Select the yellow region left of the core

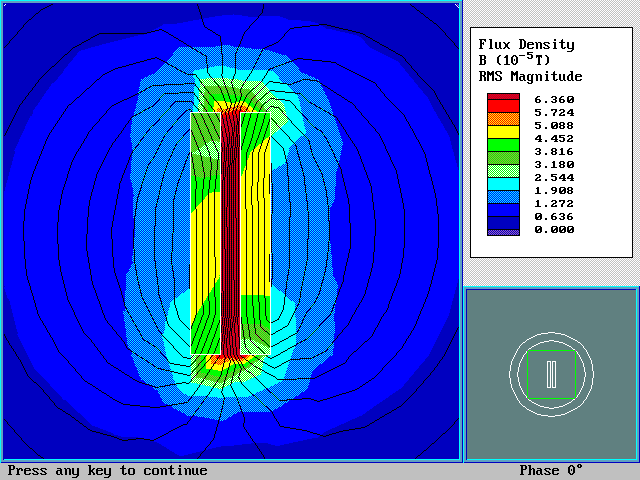click(x=205, y=230)
